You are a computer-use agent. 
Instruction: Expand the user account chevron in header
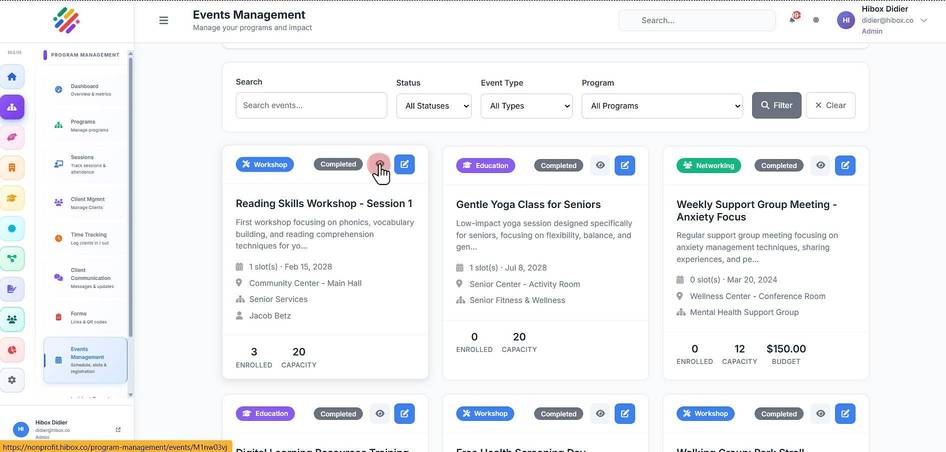(x=924, y=21)
